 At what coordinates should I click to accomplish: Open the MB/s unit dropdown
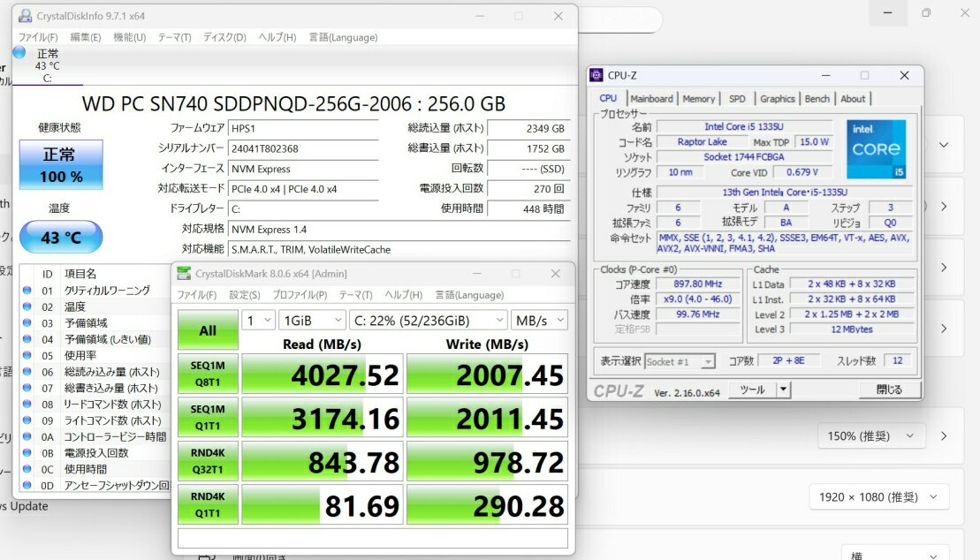538,320
